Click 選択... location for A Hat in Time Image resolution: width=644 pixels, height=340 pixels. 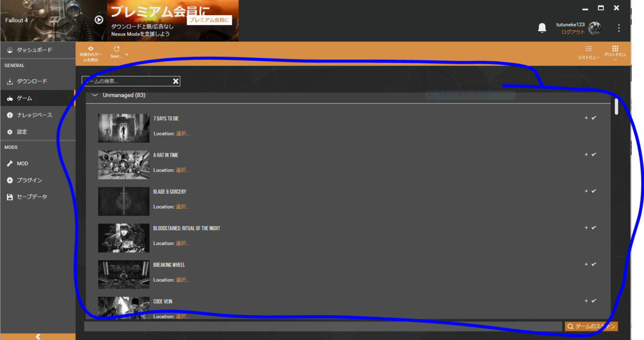click(x=183, y=170)
